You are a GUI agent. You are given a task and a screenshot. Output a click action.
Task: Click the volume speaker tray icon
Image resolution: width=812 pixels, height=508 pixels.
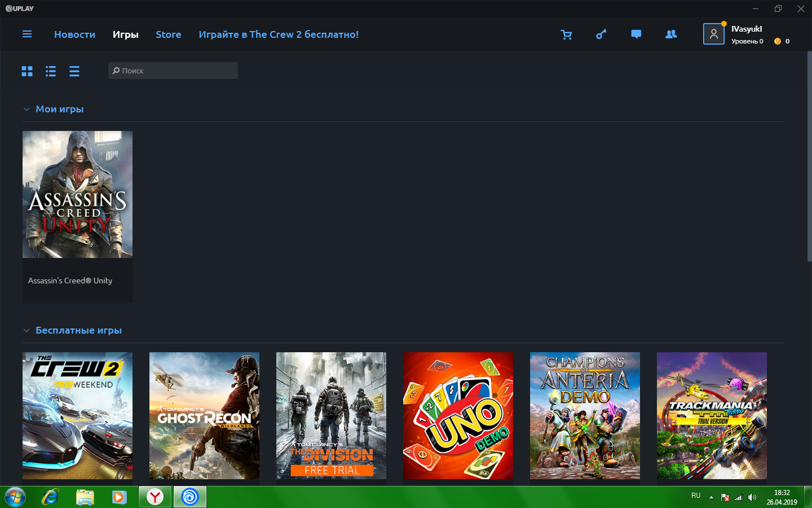[x=752, y=497]
